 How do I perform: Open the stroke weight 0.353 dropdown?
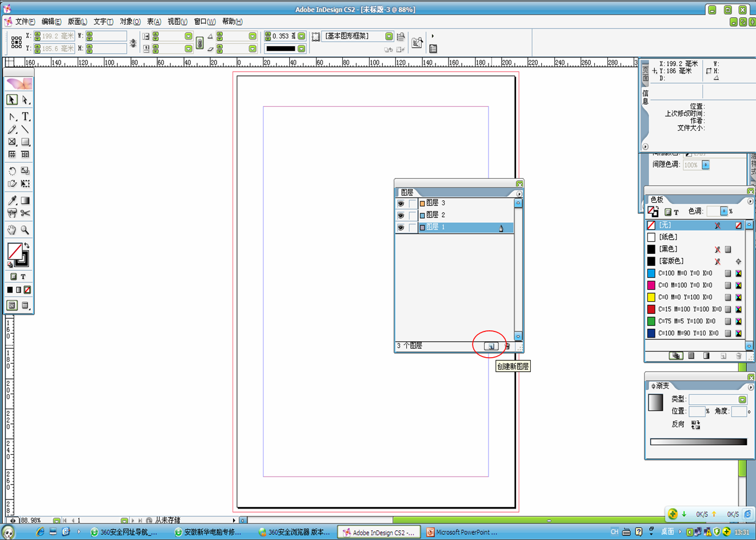click(301, 36)
